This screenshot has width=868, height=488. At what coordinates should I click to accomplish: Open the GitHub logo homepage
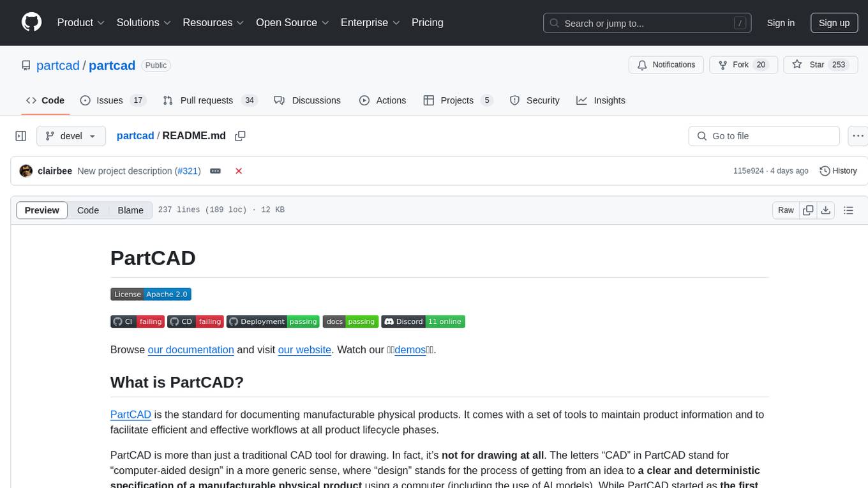pos(31,22)
